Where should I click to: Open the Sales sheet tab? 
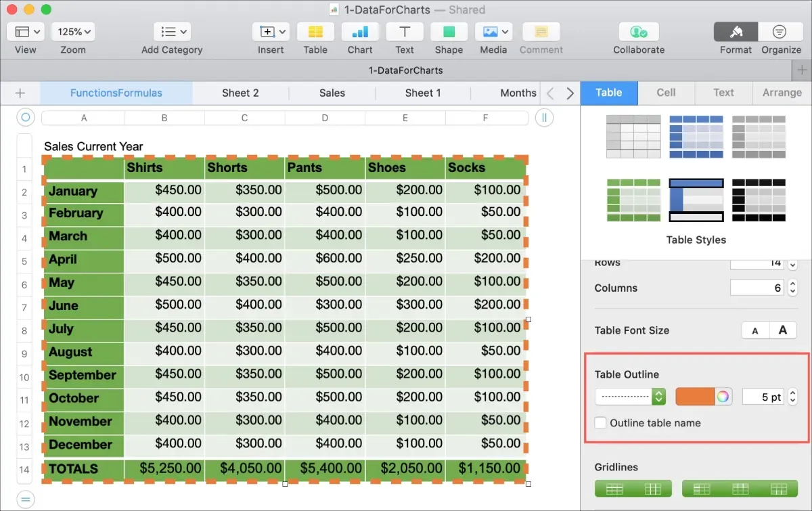[332, 93]
